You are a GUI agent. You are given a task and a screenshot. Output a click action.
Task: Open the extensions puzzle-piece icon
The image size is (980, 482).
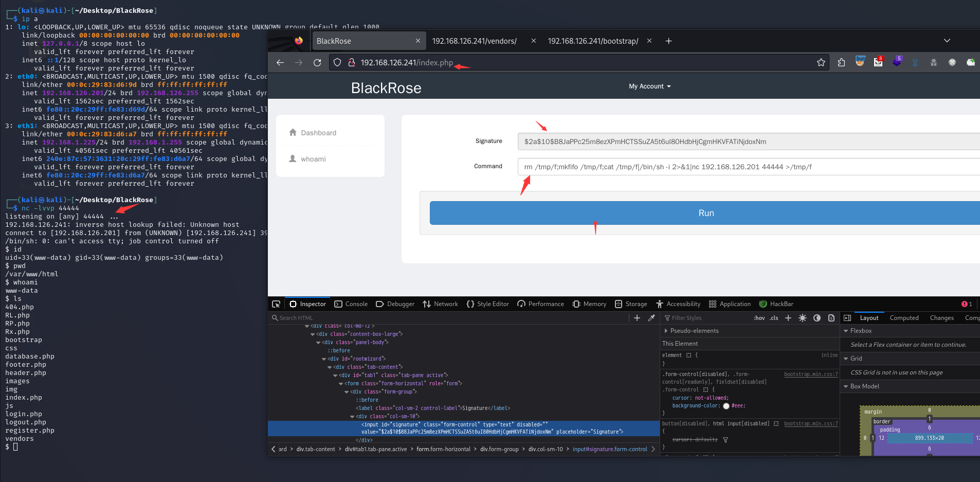point(841,62)
